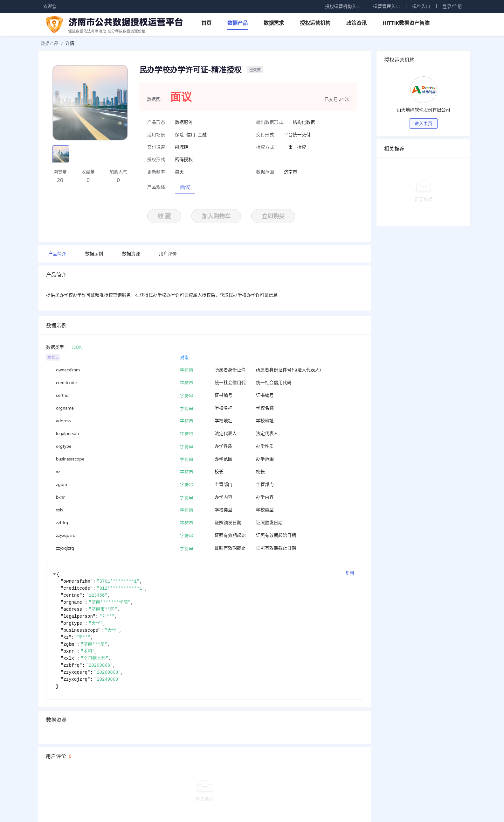Click the 暂无数据 icon under 相关推荐
The width and height of the screenshot is (504, 822).
pyautogui.click(x=423, y=186)
